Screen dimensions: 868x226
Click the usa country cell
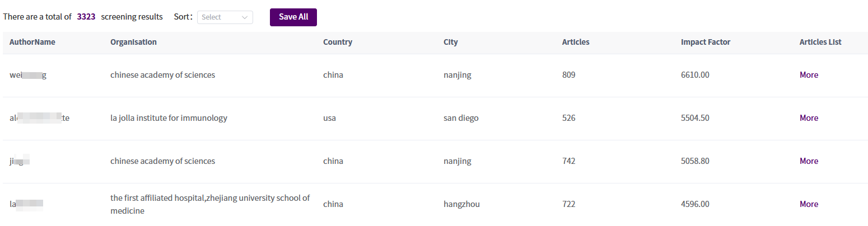point(329,118)
